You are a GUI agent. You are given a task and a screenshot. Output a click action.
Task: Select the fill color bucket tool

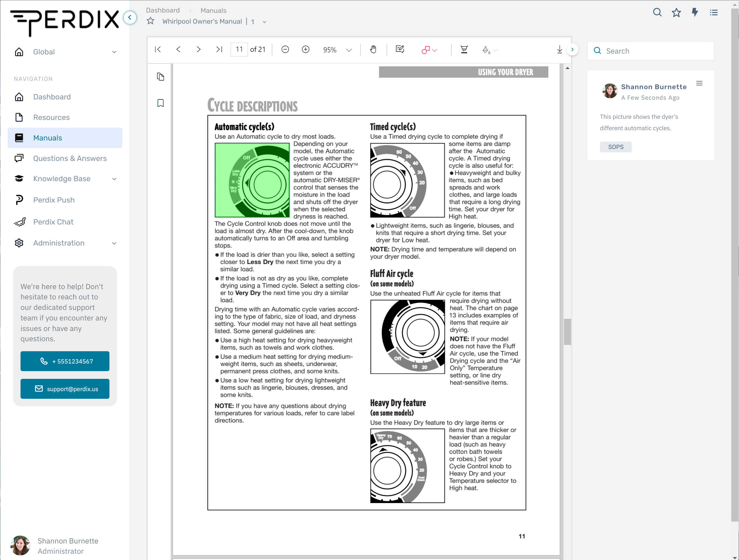point(486,50)
